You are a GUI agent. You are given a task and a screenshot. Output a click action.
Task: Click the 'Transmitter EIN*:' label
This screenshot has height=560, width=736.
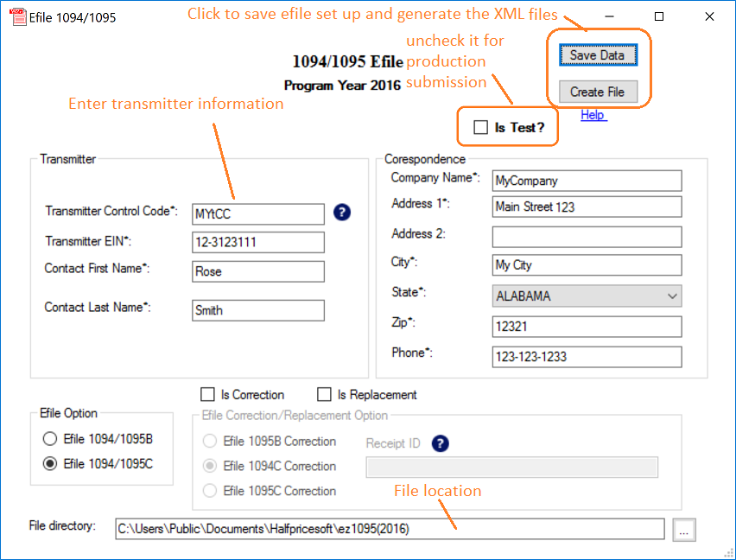(88, 241)
